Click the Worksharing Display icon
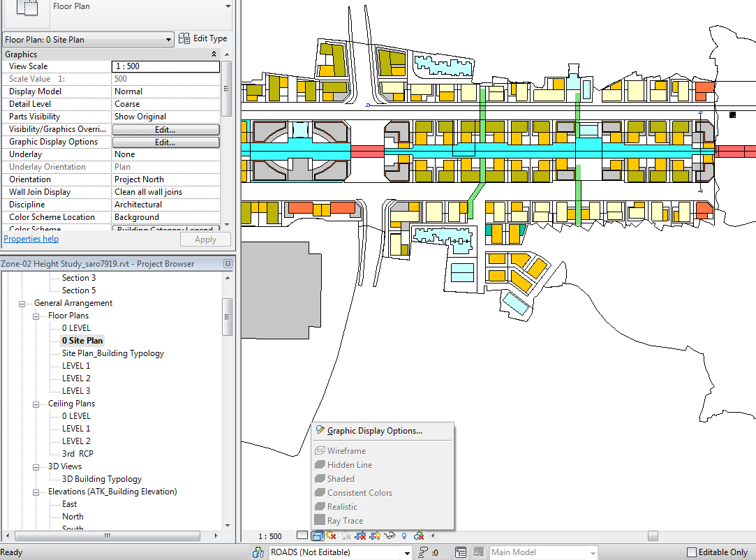Viewport: 756px width, 560px height. [x=419, y=536]
